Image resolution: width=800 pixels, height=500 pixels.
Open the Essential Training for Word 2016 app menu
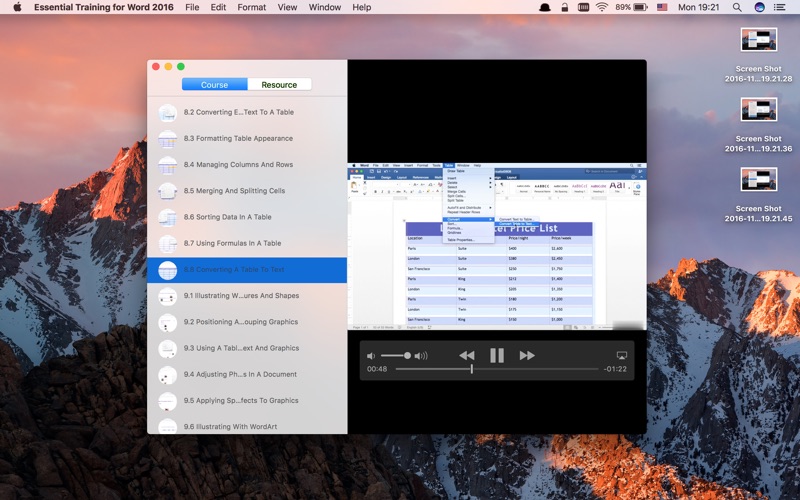point(104,7)
